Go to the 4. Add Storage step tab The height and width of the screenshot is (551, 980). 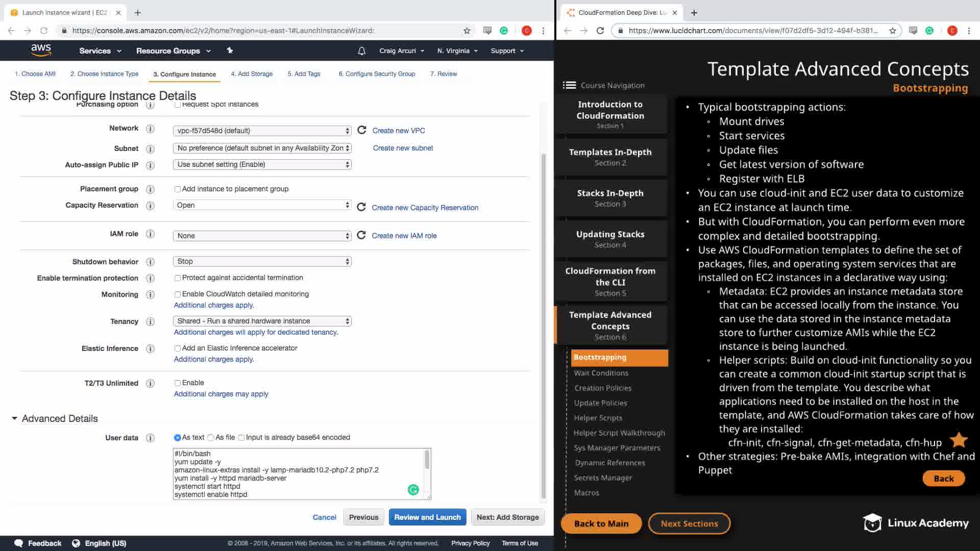[252, 74]
